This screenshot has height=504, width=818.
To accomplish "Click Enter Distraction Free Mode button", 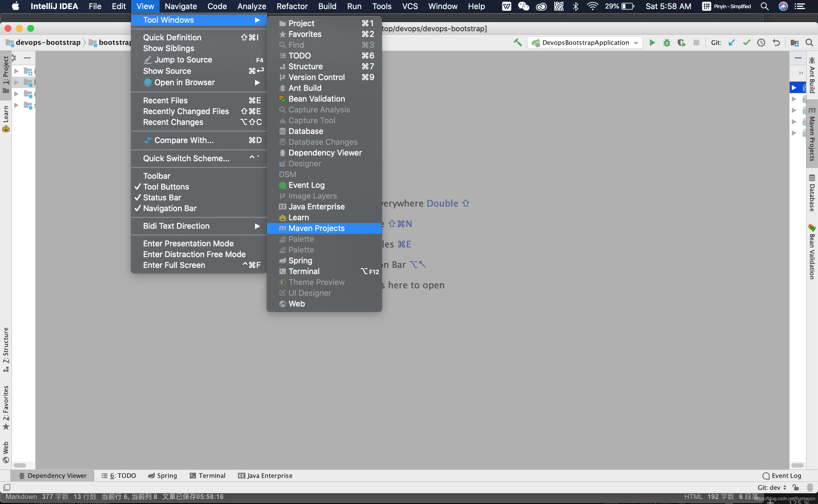I will (195, 255).
